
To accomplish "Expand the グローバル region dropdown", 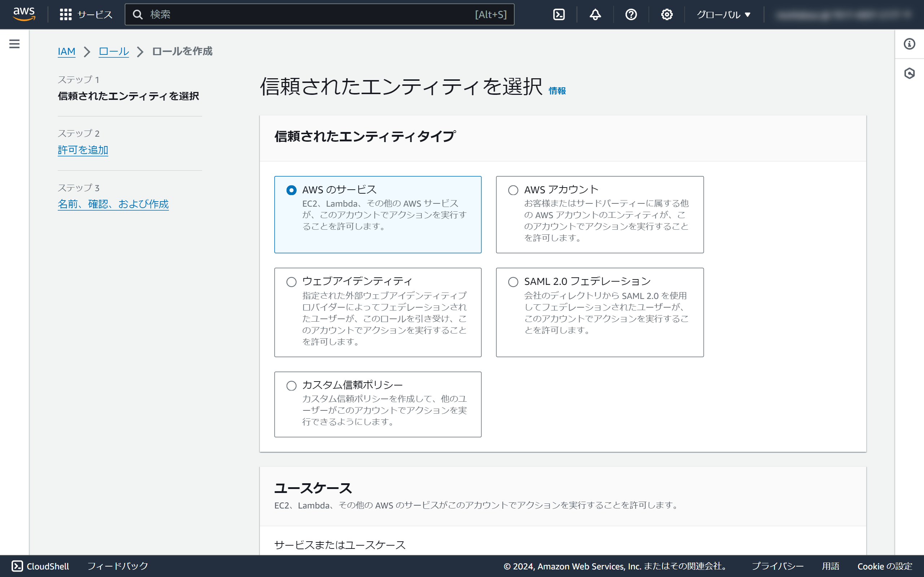I will tap(723, 14).
